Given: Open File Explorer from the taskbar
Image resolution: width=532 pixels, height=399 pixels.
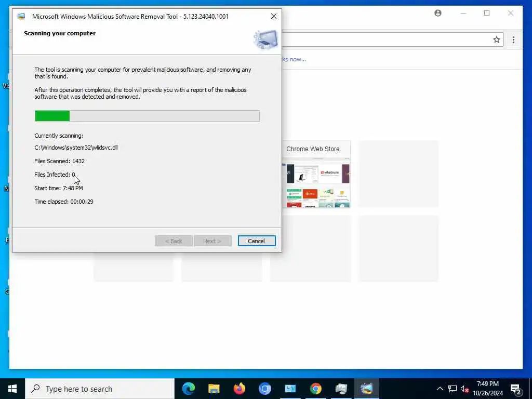Looking at the screenshot, I should (214, 389).
